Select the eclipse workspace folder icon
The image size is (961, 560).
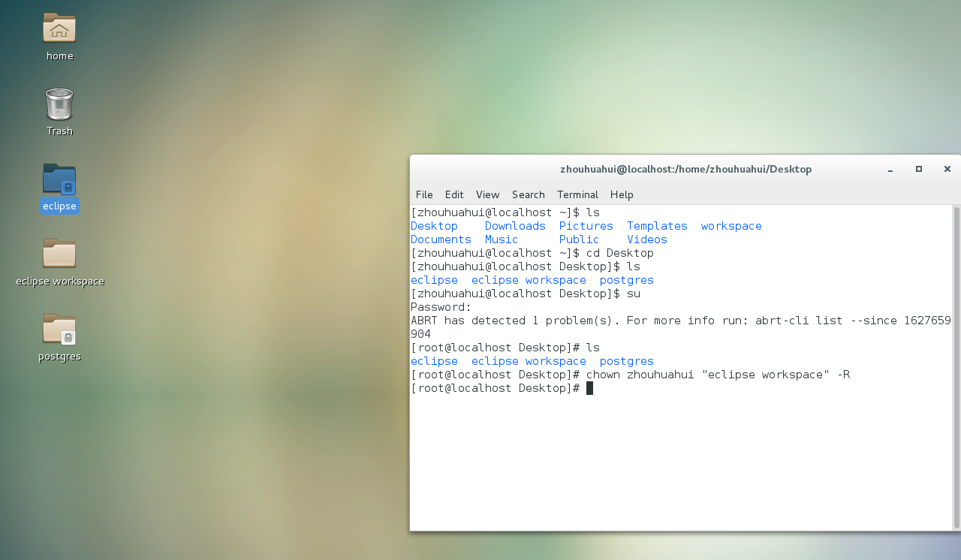59,254
